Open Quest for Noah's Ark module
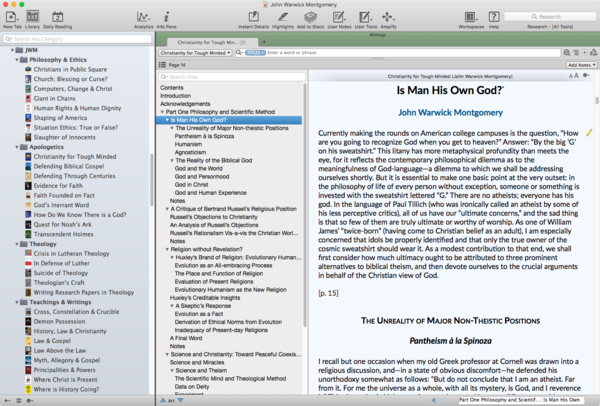 pos(63,224)
